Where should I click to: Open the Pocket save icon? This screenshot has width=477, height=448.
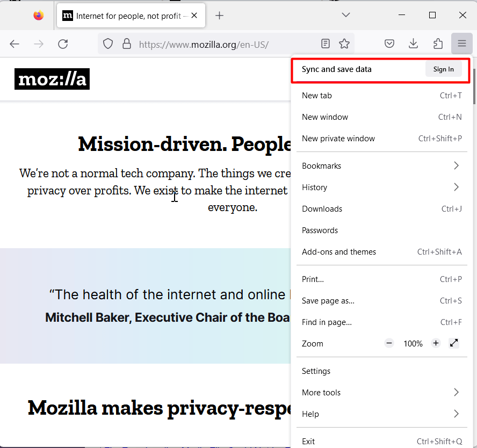point(389,44)
